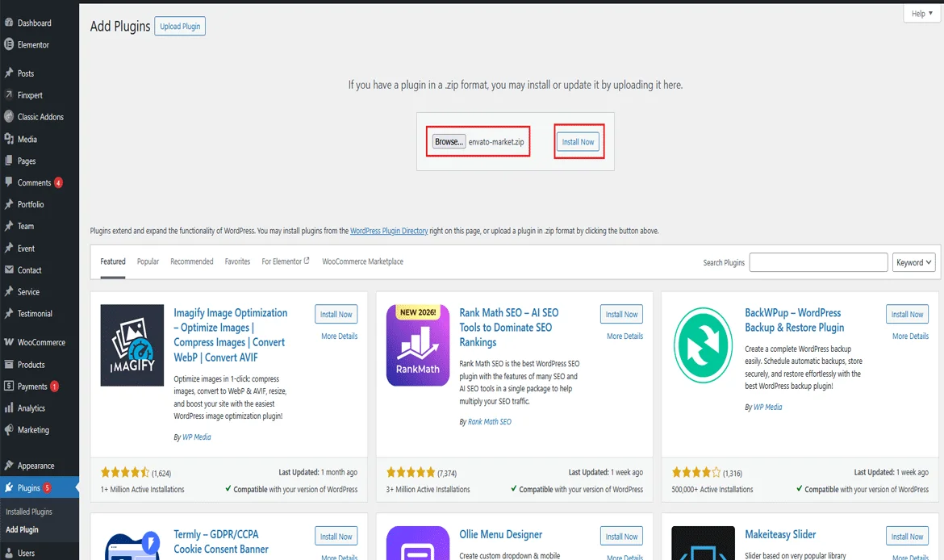Switch to the Popular tab
The image size is (944, 560).
[148, 261]
